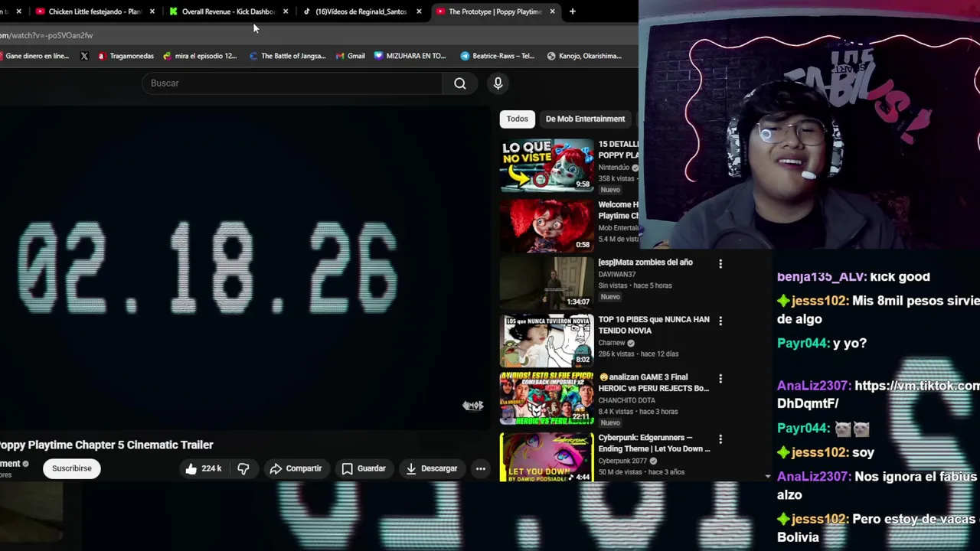Open the Welcome Home Poppy Playtime thumbnail
The image size is (980, 551).
547,225
